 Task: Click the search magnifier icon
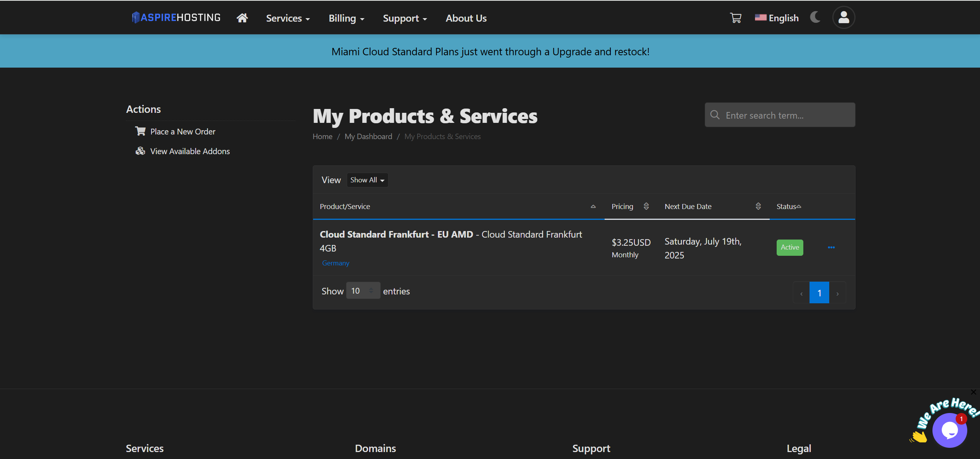715,115
